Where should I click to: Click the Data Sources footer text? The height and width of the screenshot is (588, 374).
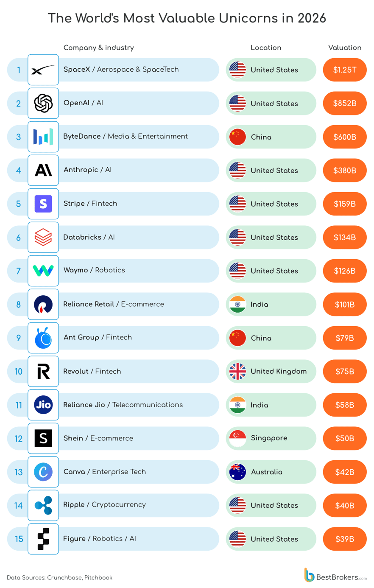point(60,577)
